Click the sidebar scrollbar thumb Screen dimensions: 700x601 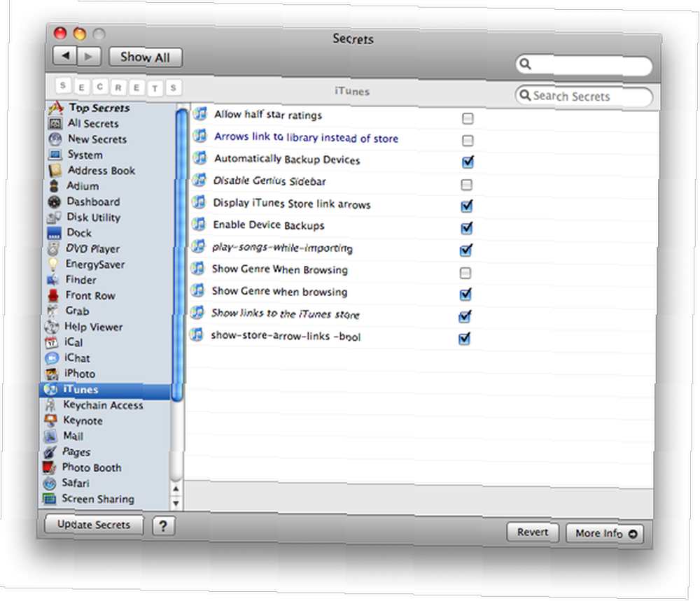pyautogui.click(x=181, y=255)
